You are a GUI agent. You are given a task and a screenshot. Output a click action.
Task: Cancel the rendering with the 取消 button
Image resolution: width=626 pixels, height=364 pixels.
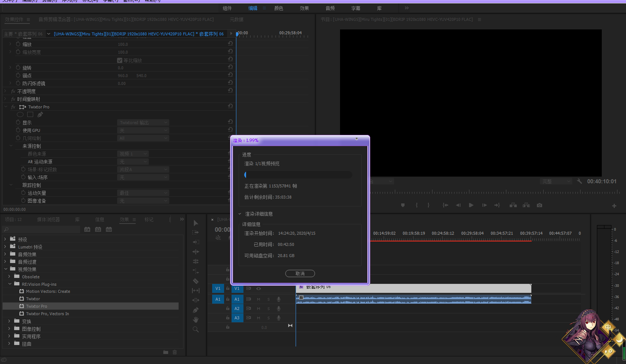click(300, 273)
